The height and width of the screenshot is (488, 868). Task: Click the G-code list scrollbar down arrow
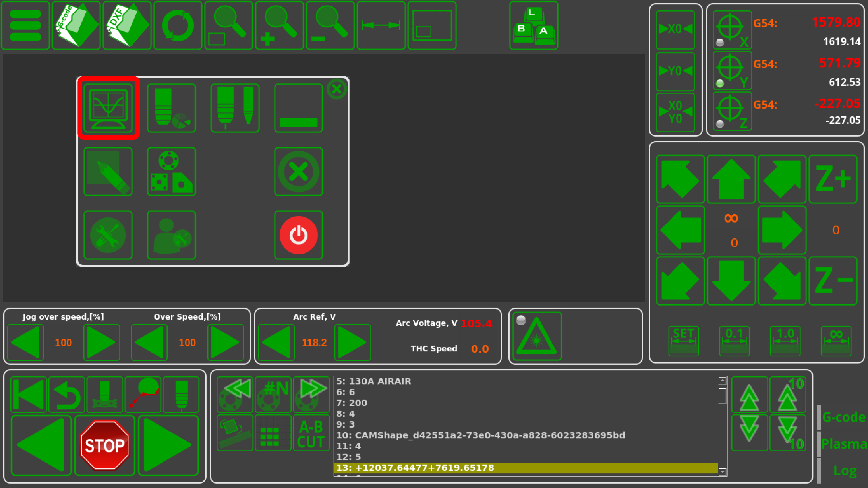(722, 472)
